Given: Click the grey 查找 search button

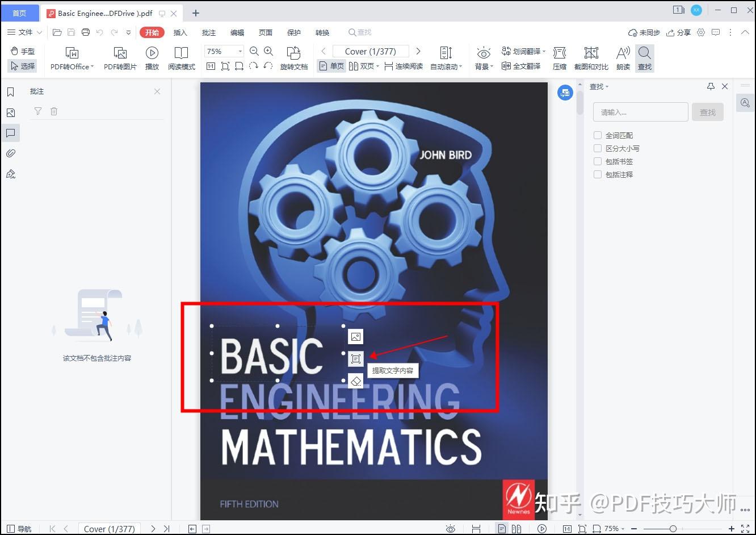Looking at the screenshot, I should click(x=707, y=112).
